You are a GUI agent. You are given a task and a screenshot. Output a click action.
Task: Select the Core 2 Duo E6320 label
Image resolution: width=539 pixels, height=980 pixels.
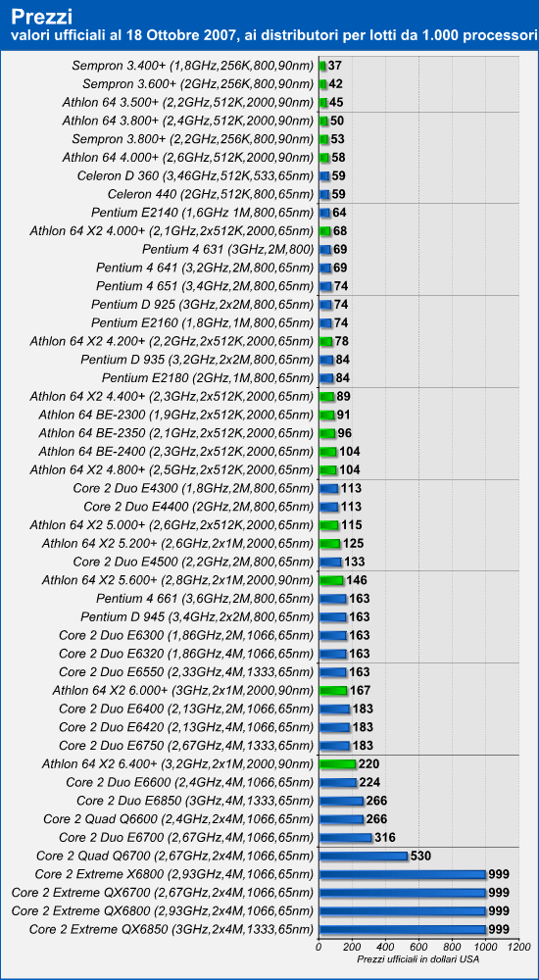pyautogui.click(x=186, y=654)
